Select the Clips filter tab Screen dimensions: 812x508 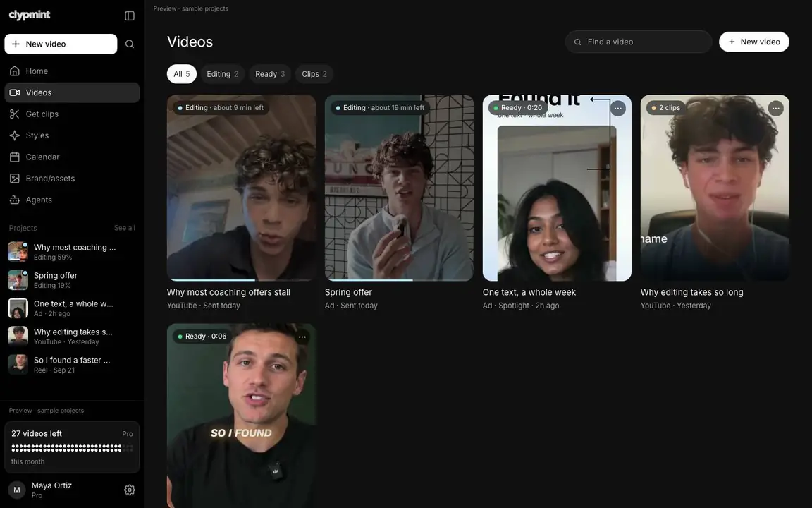coord(314,74)
